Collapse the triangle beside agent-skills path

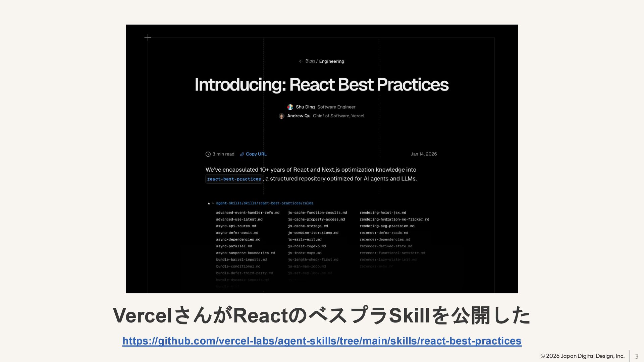pos(209,203)
